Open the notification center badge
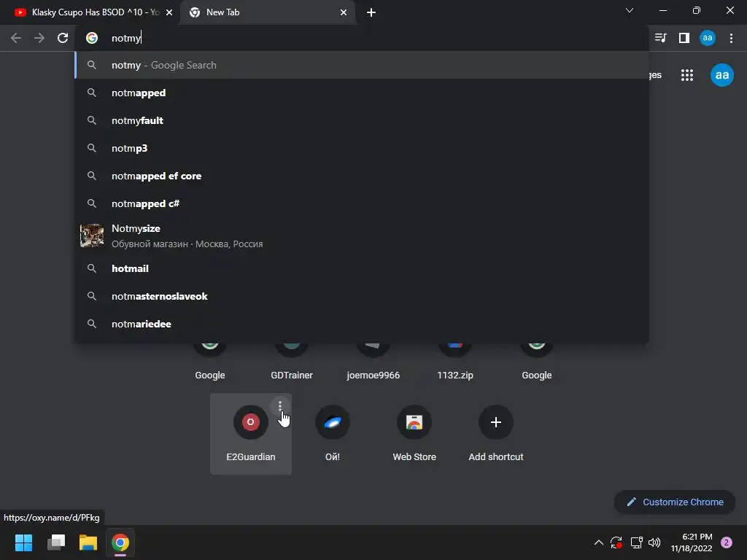Image resolution: width=747 pixels, height=560 pixels. tap(727, 542)
